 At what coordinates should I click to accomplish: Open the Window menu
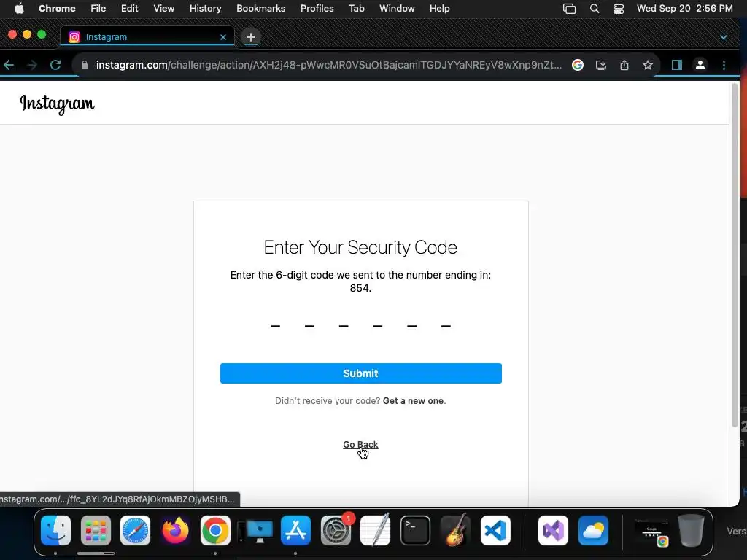point(397,8)
